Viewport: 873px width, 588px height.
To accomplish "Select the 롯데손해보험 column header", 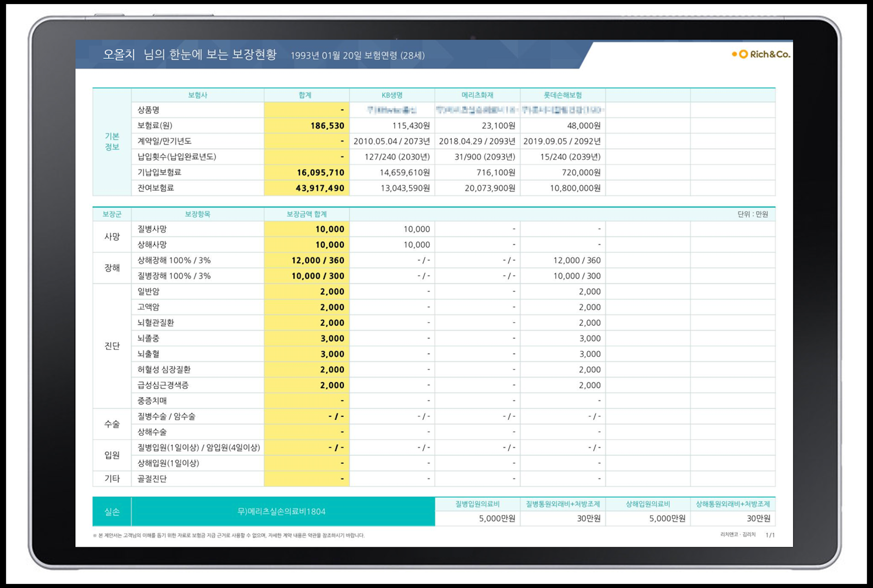I will coord(562,95).
